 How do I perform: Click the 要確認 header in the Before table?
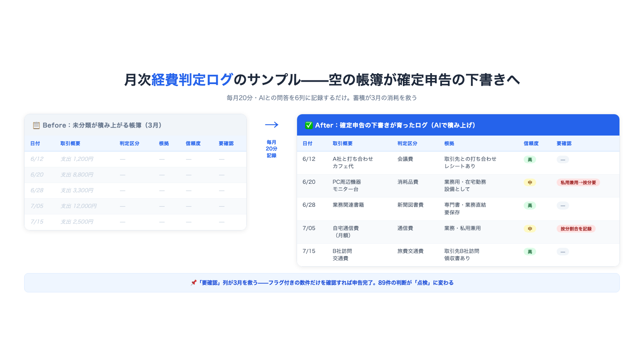click(226, 144)
